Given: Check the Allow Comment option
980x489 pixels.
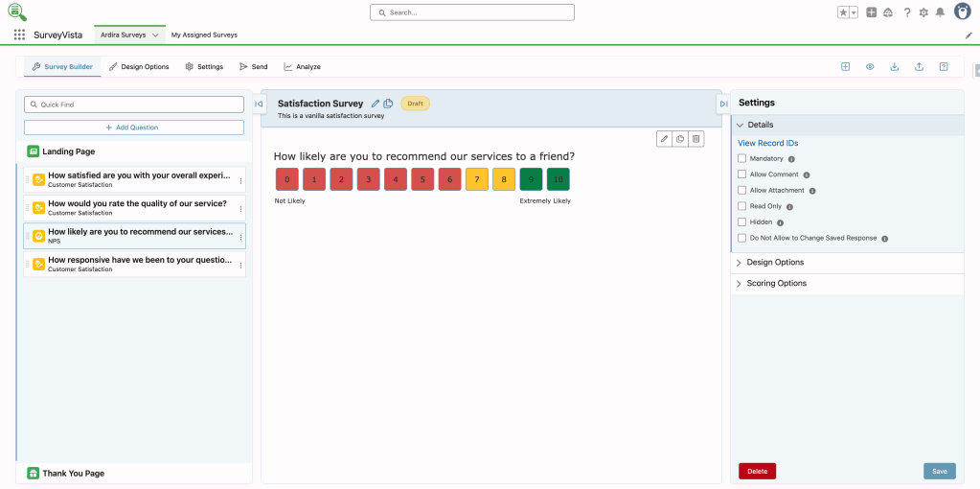Looking at the screenshot, I should coord(742,175).
